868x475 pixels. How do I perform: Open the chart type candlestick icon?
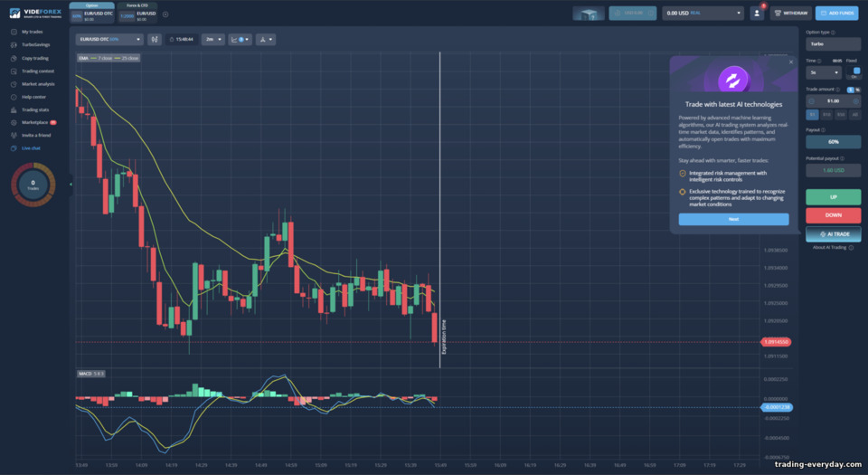point(155,39)
